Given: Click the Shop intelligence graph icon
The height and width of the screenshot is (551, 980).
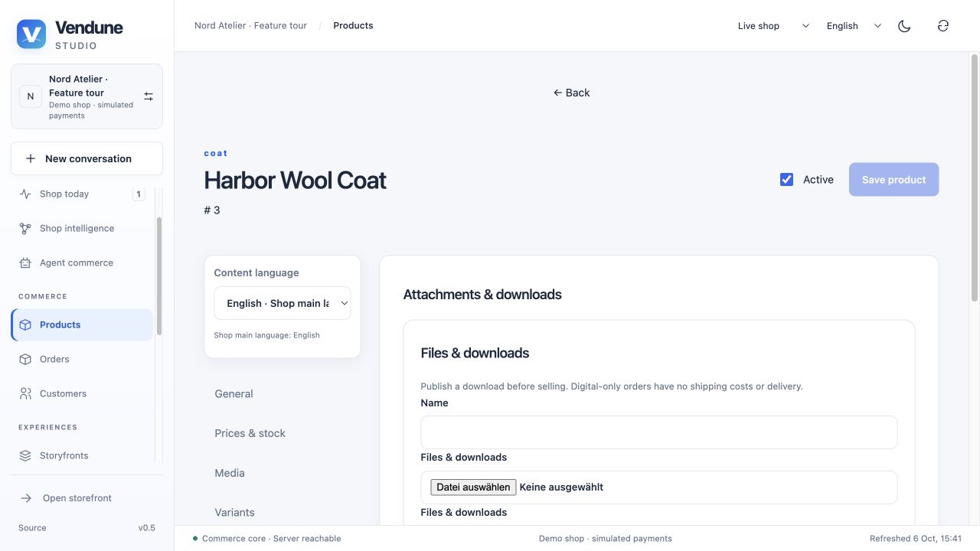Looking at the screenshot, I should (x=25, y=228).
